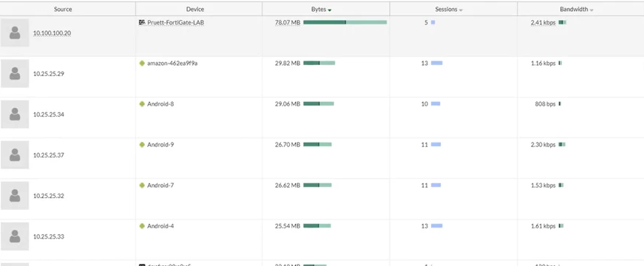Click the 1.53 kbps bandwidth value
The image size is (644, 266).
(543, 185)
